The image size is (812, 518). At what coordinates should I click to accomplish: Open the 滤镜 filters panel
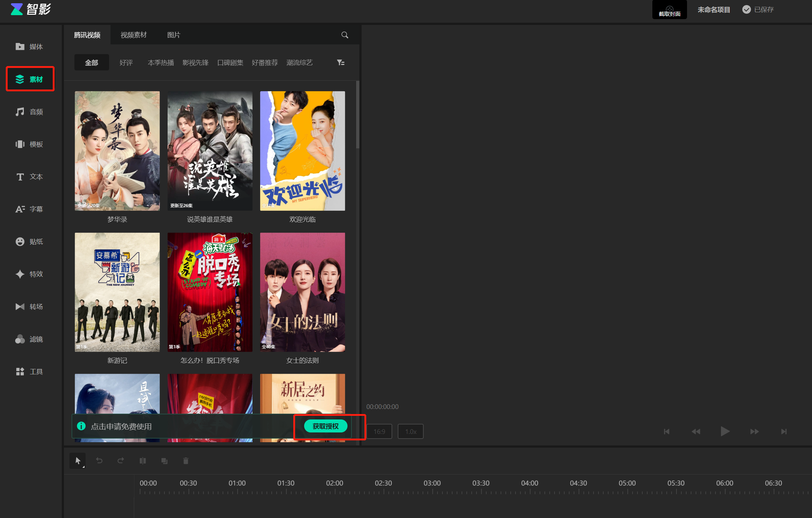point(29,339)
